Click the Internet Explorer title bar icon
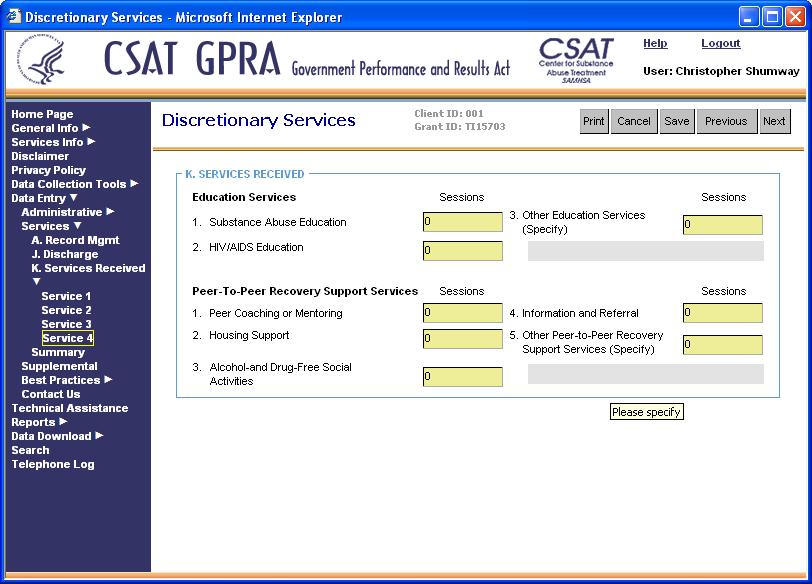The image size is (812, 584). point(13,17)
